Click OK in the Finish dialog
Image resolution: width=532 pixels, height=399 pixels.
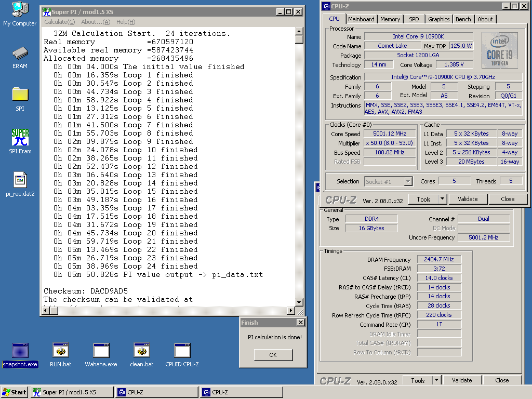273,355
